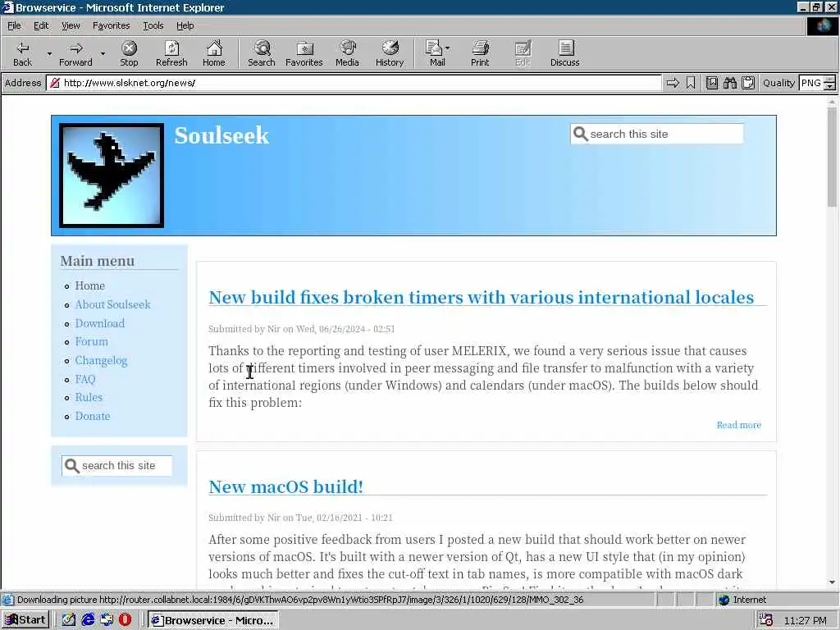
Task: Open the New build fixes broken timers article
Action: [481, 297]
